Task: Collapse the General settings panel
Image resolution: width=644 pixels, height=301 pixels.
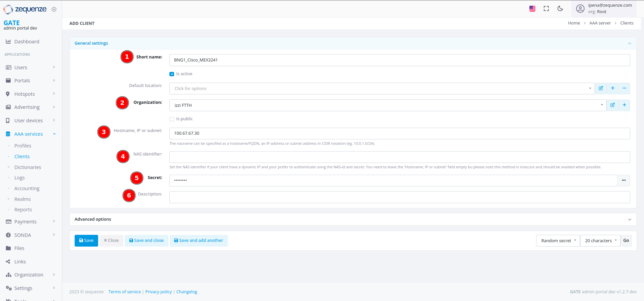Action: tap(629, 43)
